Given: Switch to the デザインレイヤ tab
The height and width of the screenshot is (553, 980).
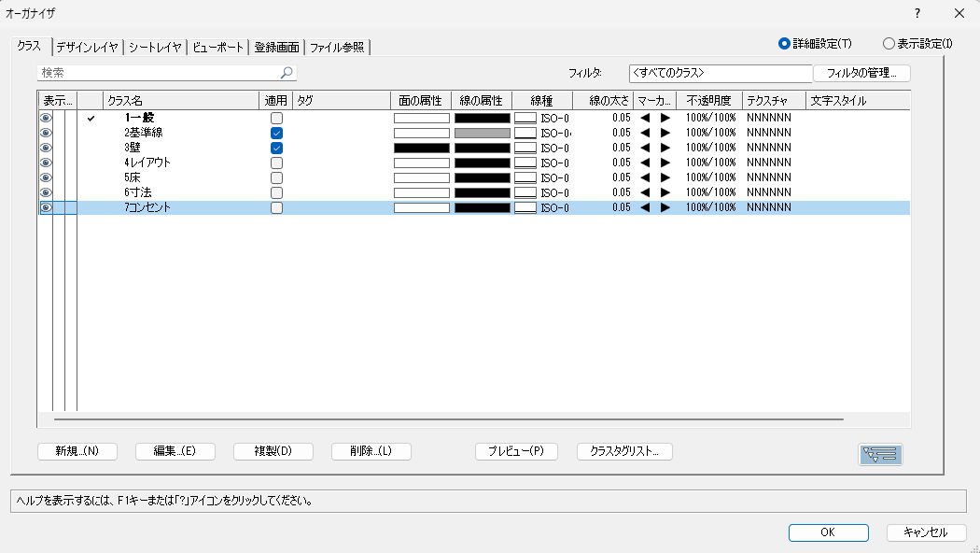Looking at the screenshot, I should (x=86, y=47).
